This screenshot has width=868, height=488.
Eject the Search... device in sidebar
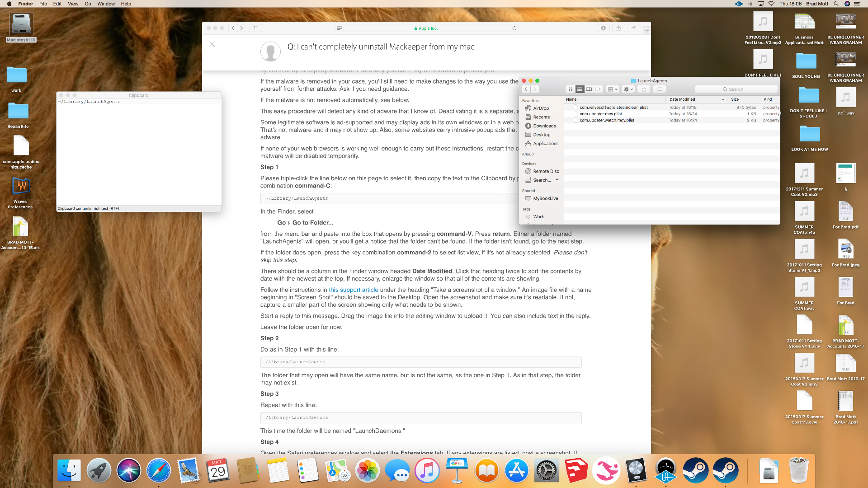557,180
